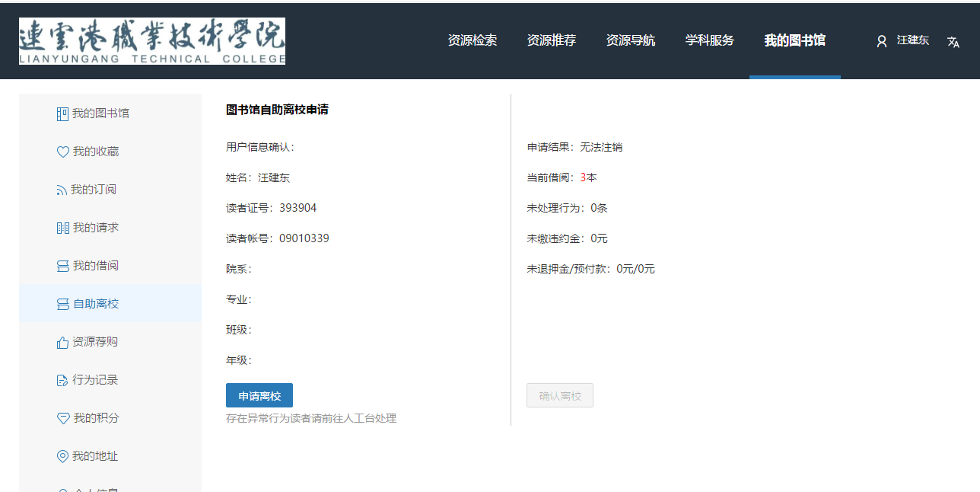Click the icon beside 行为记录
This screenshot has width=980, height=492.
point(62,380)
